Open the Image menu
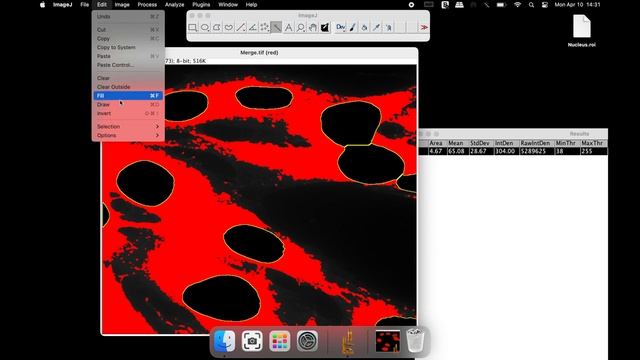This screenshot has width=640, height=360. click(x=122, y=5)
